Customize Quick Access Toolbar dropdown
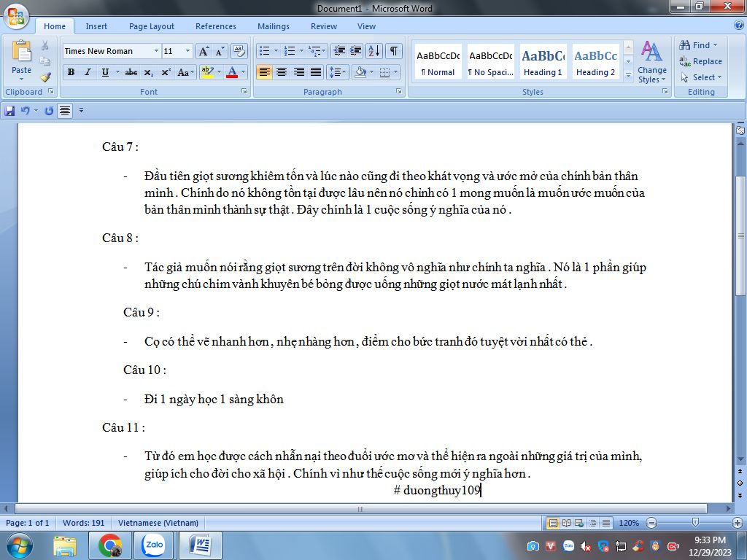Viewport: 747px width, 560px height. (81, 111)
